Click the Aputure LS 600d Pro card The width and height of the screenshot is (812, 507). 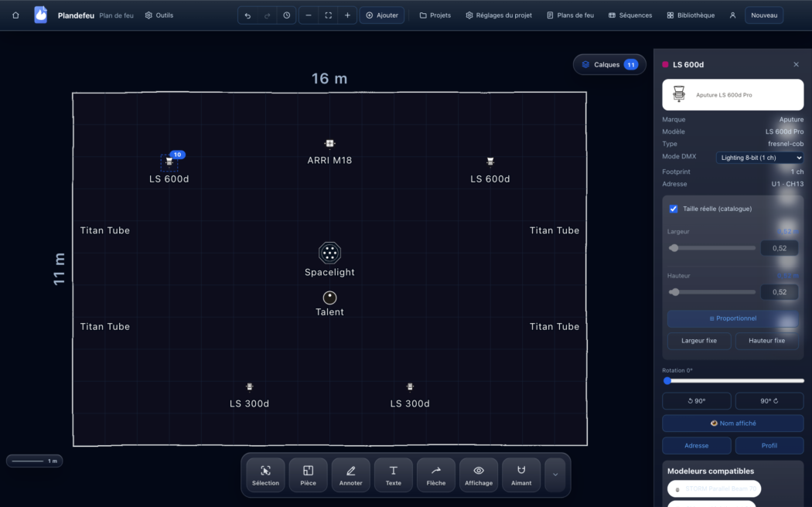click(x=733, y=94)
